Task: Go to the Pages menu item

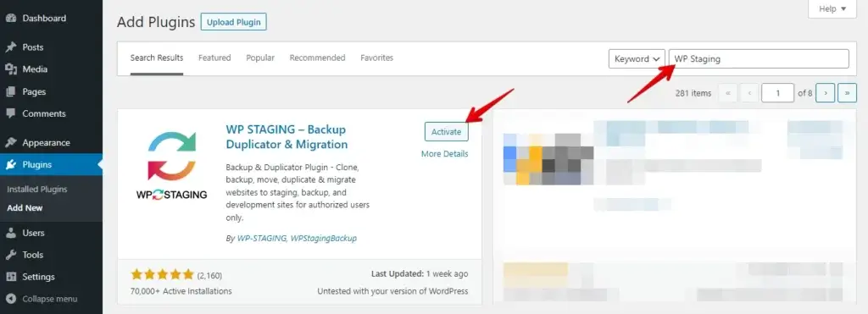Action: 51,91
